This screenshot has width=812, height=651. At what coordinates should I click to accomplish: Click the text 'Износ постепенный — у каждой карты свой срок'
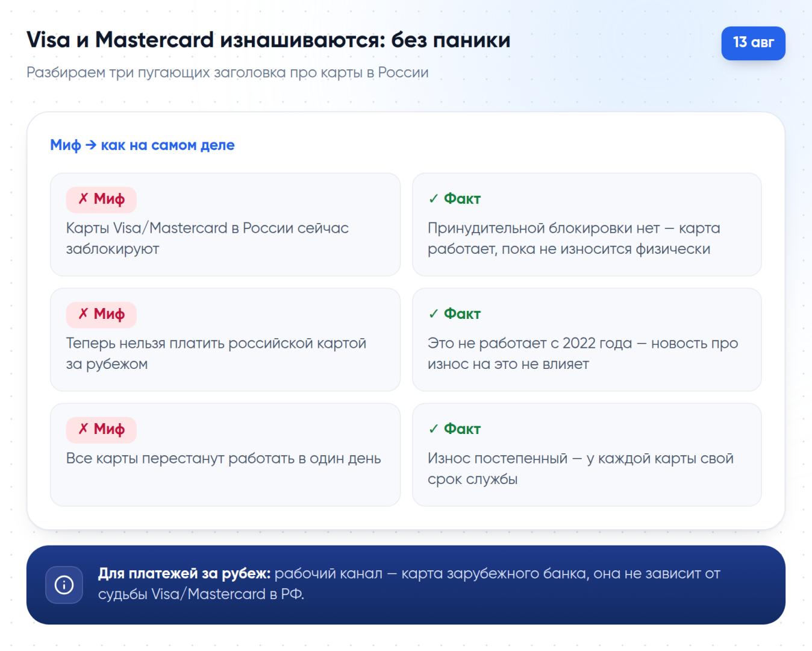point(581,468)
